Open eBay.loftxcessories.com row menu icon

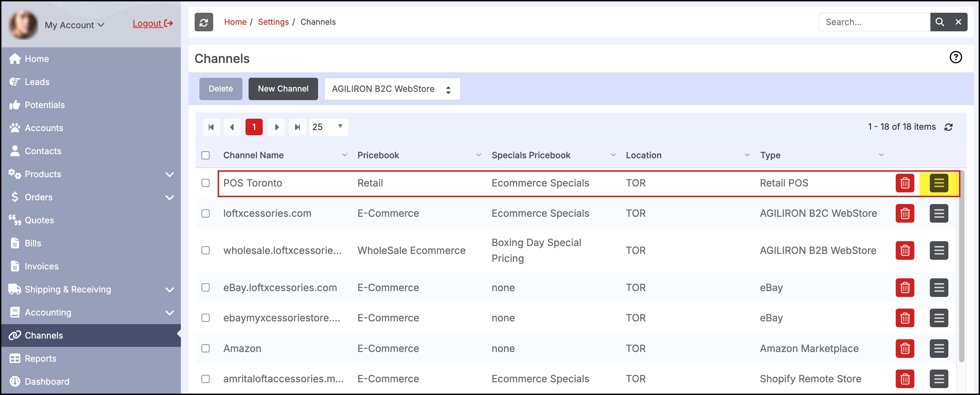(x=938, y=288)
